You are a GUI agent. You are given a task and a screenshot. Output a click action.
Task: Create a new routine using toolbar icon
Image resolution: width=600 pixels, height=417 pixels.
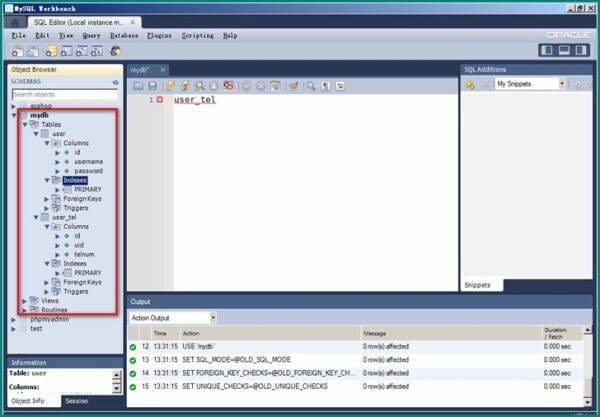tap(97, 51)
